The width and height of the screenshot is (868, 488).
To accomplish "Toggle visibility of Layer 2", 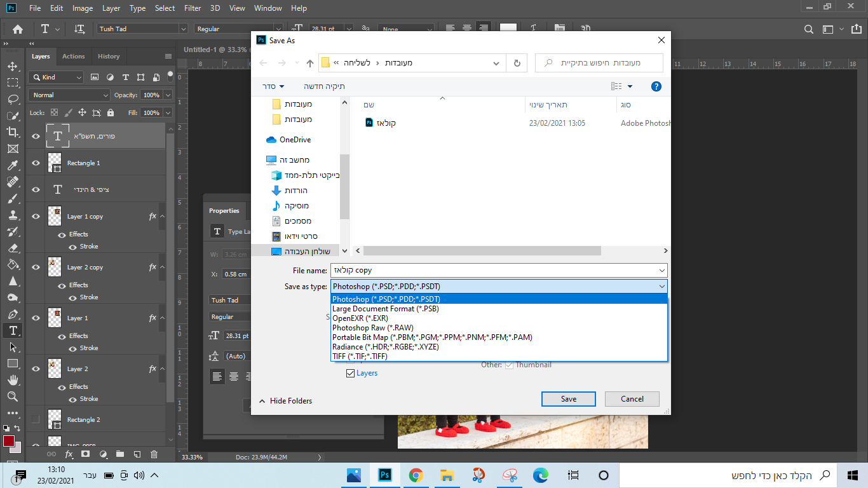I will pyautogui.click(x=36, y=369).
